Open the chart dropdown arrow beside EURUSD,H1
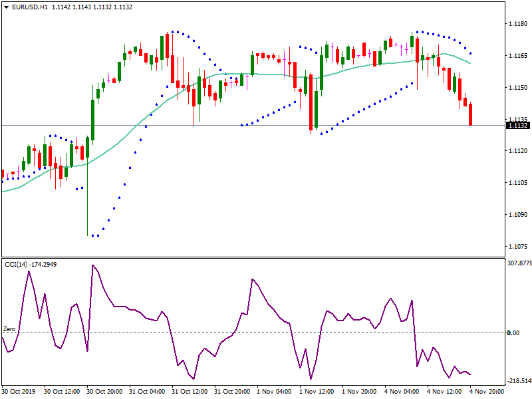This screenshot has width=532, height=399. pyautogui.click(x=6, y=7)
